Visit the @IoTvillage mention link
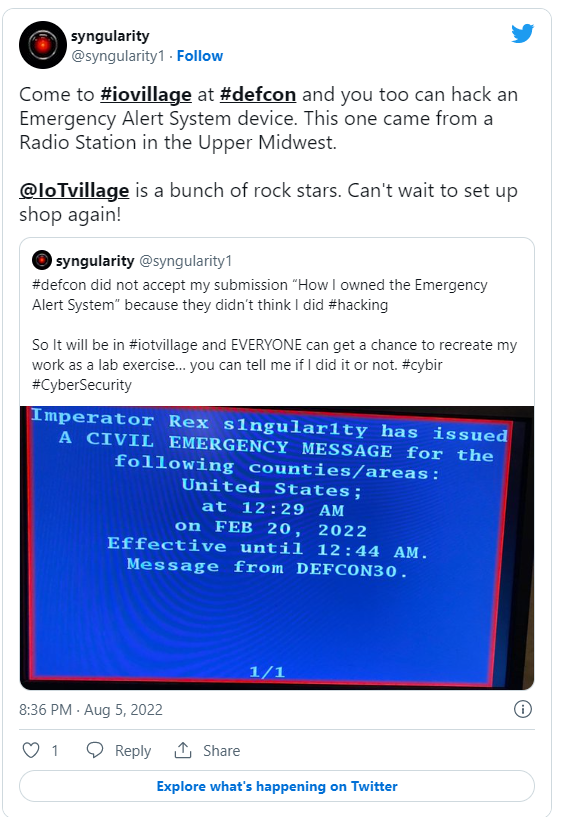583x817 pixels. (74, 191)
